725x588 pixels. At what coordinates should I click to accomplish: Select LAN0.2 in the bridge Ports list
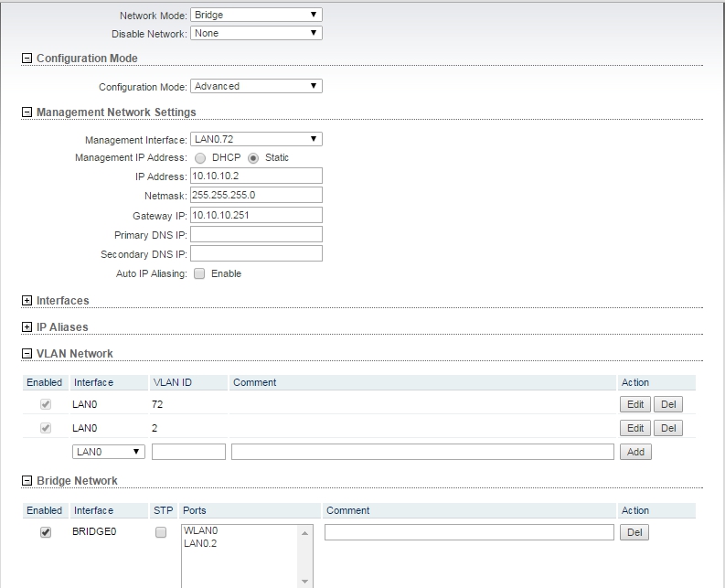pyautogui.click(x=200, y=543)
